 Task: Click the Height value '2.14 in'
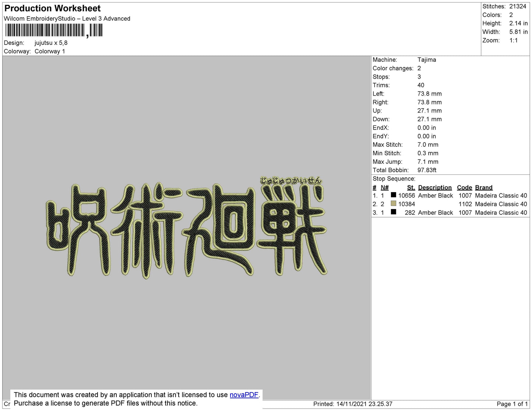(518, 23)
